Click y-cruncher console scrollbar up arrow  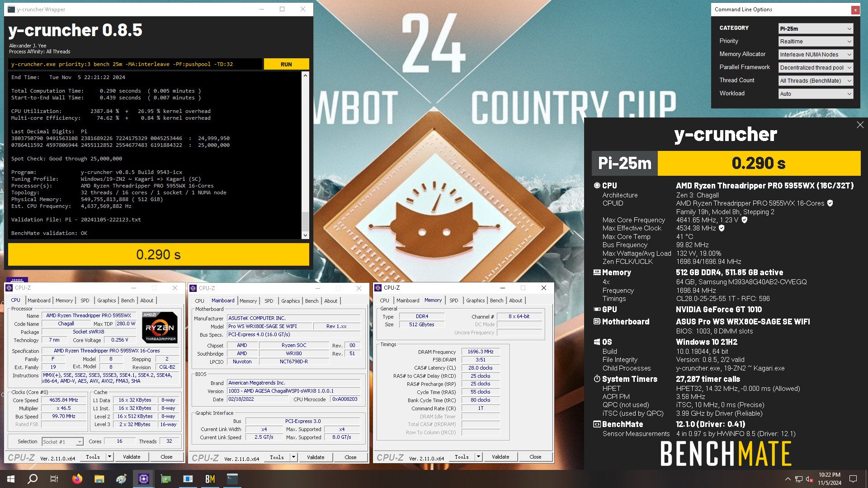pyautogui.click(x=305, y=75)
